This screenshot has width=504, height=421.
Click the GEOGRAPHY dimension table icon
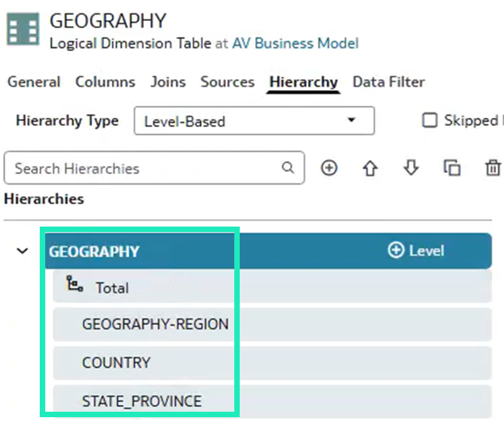(22, 29)
